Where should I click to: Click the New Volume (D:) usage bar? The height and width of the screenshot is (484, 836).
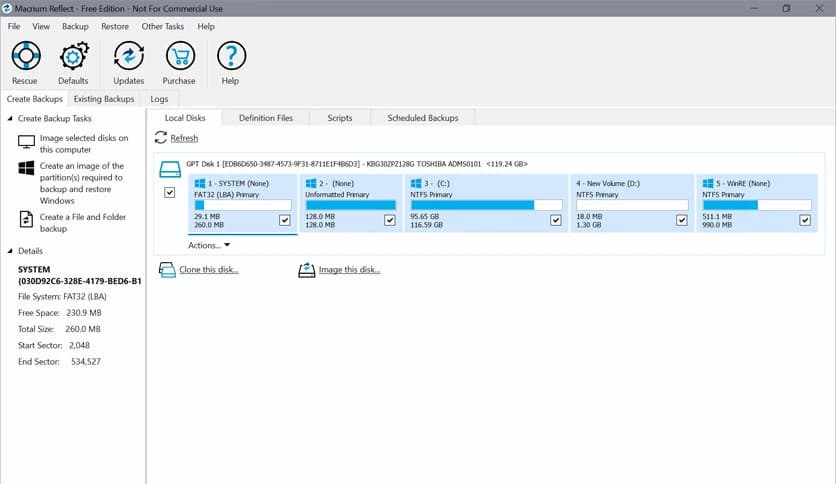click(632, 205)
